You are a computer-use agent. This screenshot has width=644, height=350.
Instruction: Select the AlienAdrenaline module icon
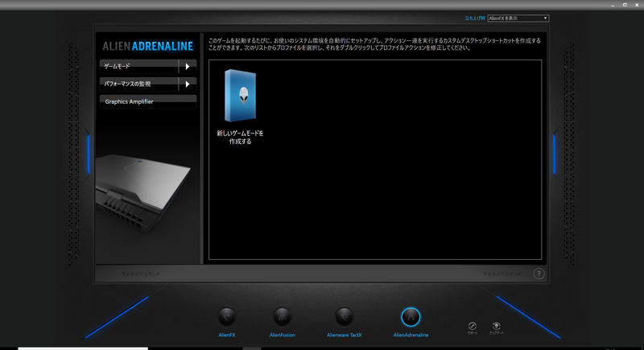(x=411, y=317)
